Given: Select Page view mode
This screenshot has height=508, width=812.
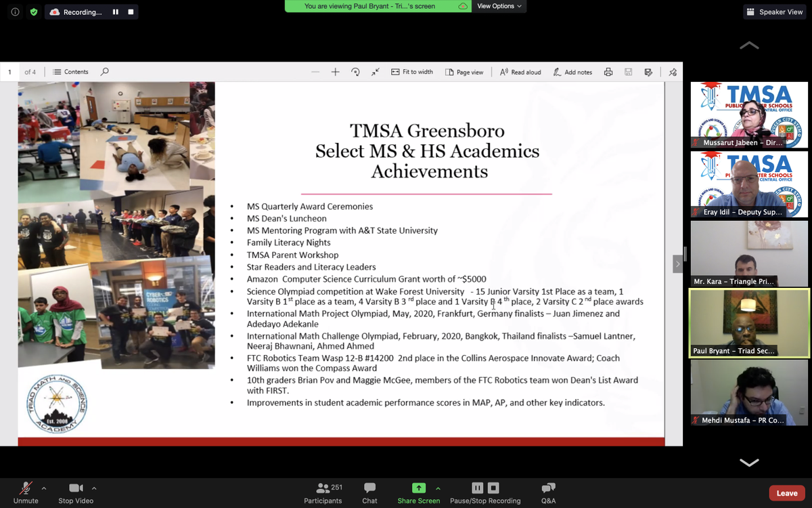Looking at the screenshot, I should click(465, 71).
